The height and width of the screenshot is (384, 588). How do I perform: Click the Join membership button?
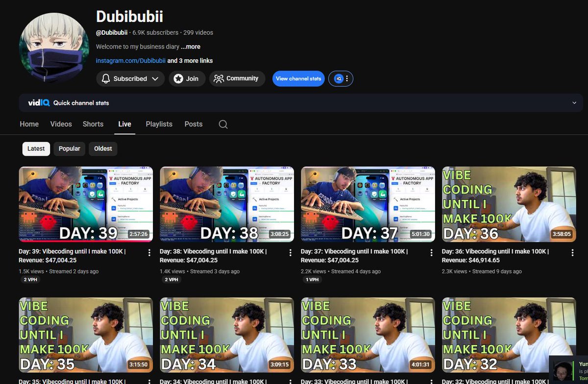coord(187,78)
